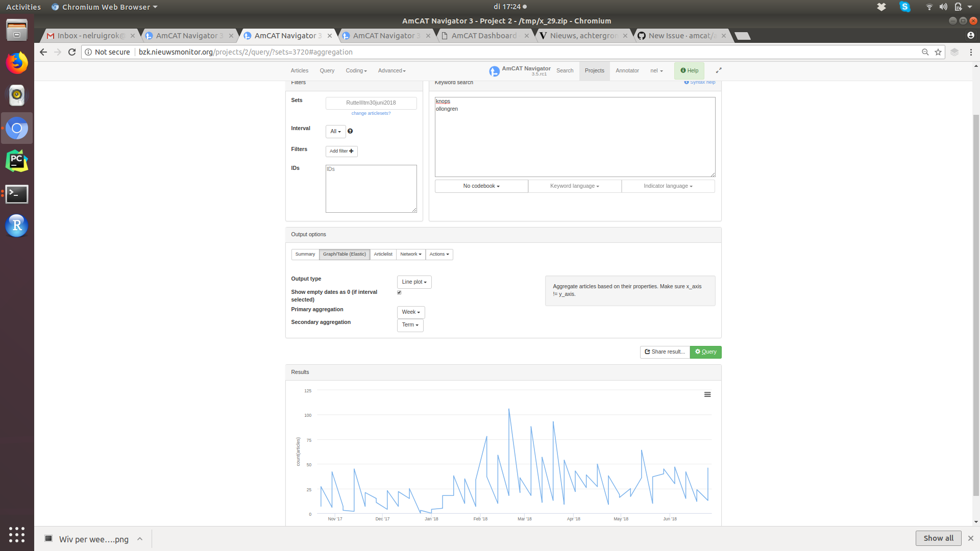The height and width of the screenshot is (551, 980).
Task: Open the Chromium three-dot menu
Action: point(971,52)
